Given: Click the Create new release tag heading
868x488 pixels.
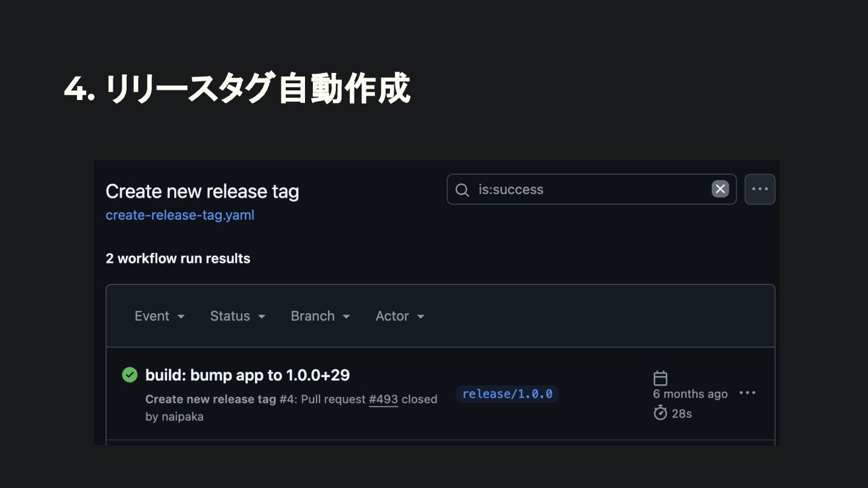Looking at the screenshot, I should point(202,192).
